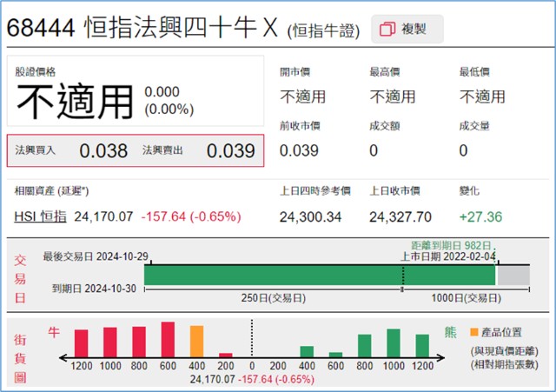
Task: Click the green bear bar at 1200
Action: click(x=422, y=346)
